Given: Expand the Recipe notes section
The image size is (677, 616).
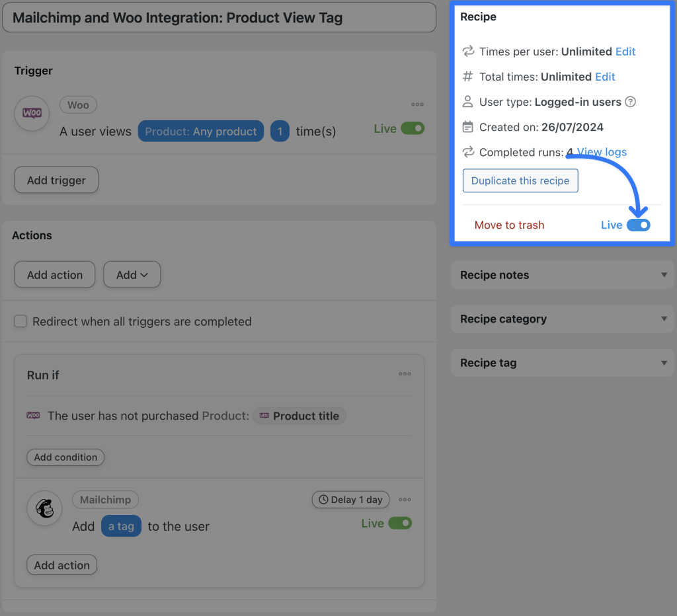Looking at the screenshot, I should (x=664, y=275).
